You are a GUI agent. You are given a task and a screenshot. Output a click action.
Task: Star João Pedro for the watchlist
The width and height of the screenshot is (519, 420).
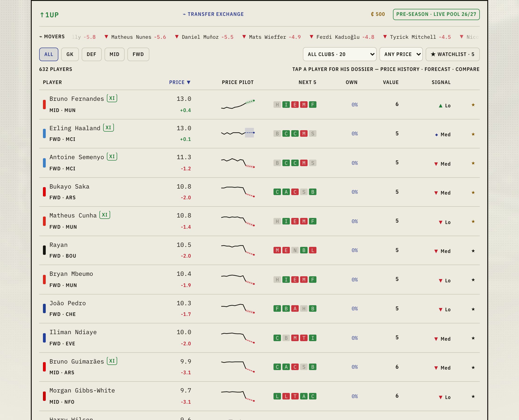pos(473,309)
